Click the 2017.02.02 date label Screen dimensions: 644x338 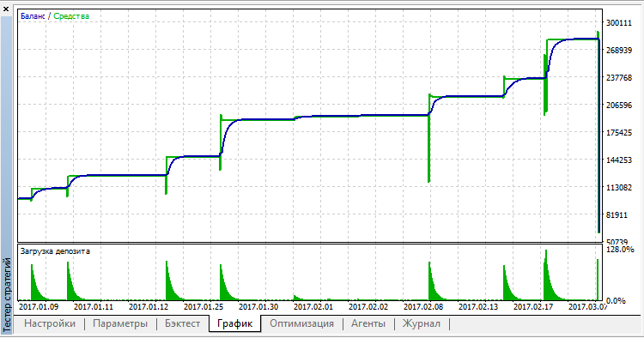tap(368, 306)
